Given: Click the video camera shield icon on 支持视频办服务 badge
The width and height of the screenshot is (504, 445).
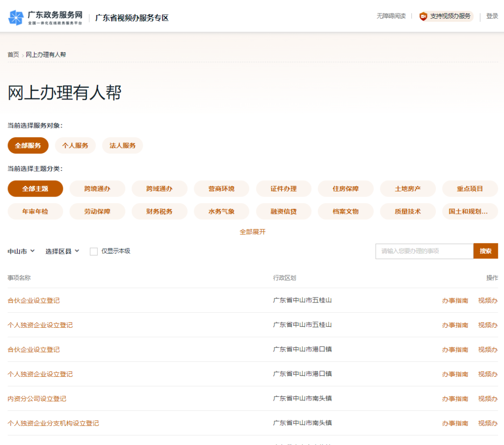Looking at the screenshot, I should tap(422, 16).
